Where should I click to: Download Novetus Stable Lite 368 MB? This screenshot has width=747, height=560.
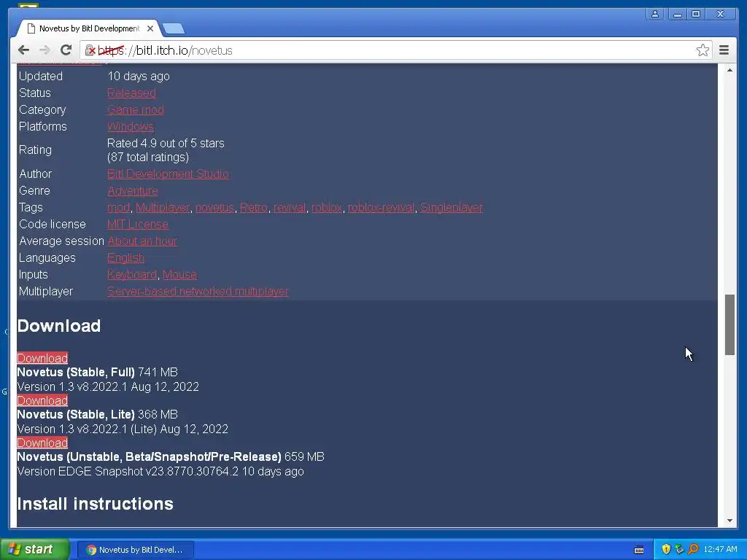click(42, 400)
